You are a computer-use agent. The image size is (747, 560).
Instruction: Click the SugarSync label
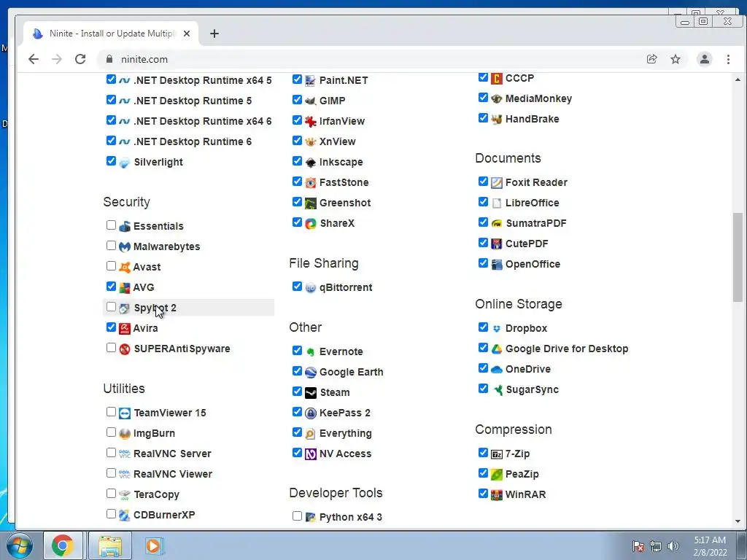click(532, 389)
